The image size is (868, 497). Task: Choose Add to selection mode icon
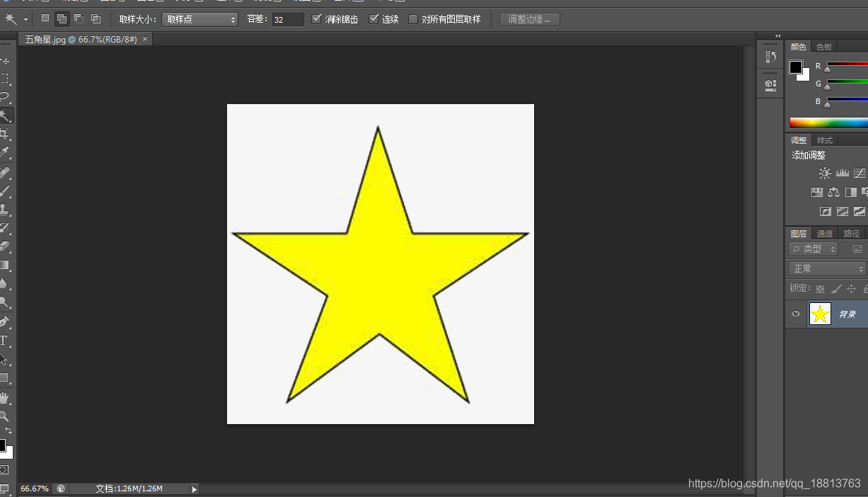tap(62, 19)
